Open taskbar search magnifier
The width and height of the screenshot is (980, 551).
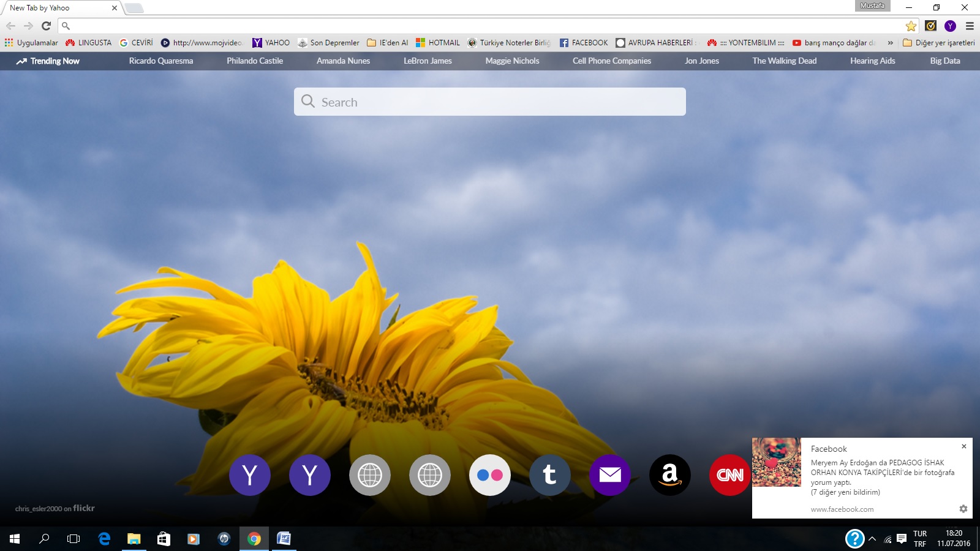pyautogui.click(x=44, y=539)
